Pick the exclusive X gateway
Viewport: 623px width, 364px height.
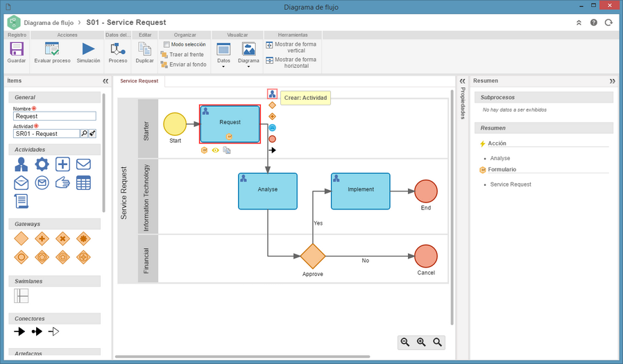click(62, 239)
